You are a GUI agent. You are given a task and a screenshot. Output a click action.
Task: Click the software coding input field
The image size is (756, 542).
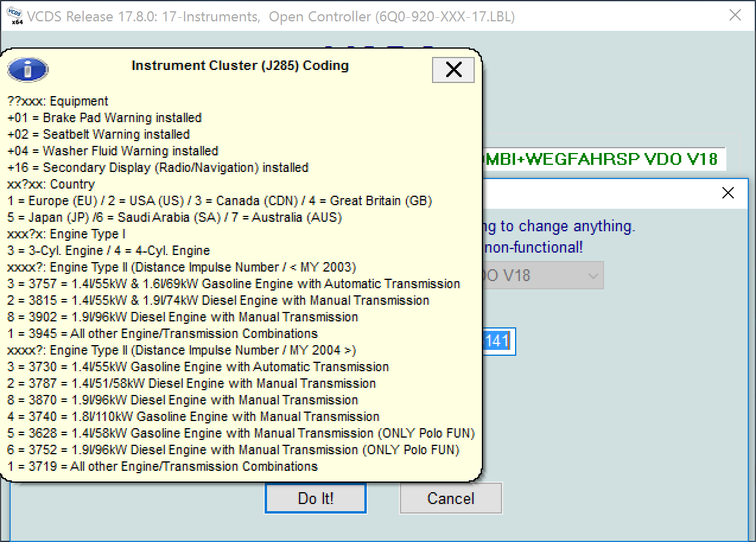(x=498, y=342)
